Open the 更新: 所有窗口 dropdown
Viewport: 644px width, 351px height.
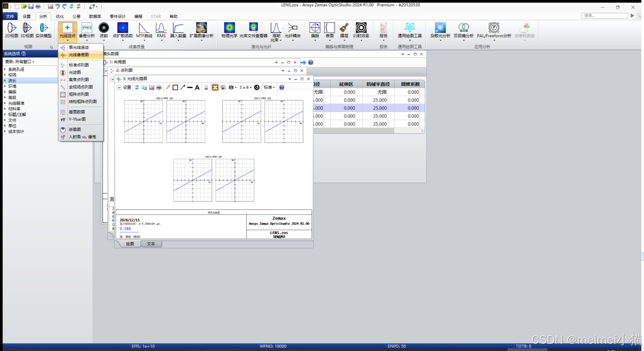20,61
